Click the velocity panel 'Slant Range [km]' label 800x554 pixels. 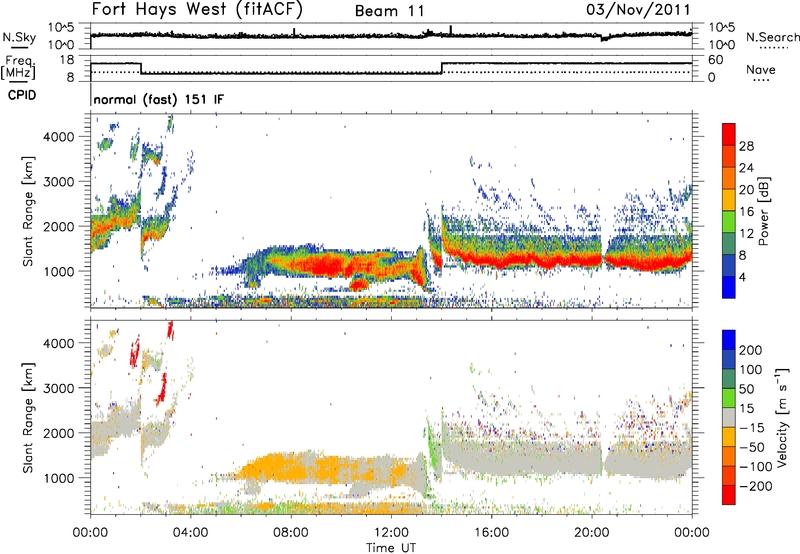coord(28,418)
